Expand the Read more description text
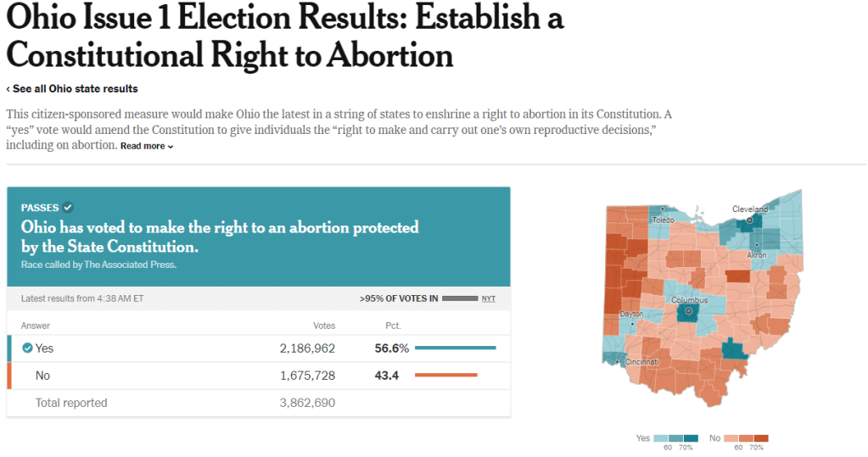This screenshot has width=868, height=457. [x=147, y=147]
